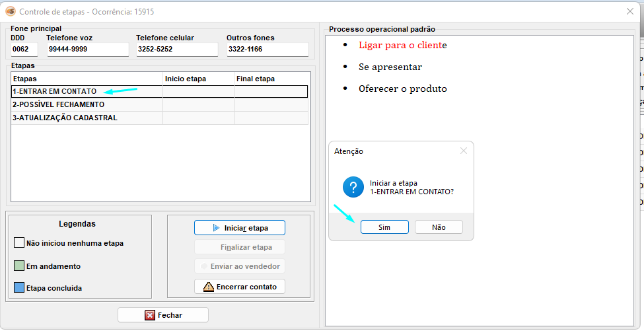Click the app icon in title bar

coord(11,11)
